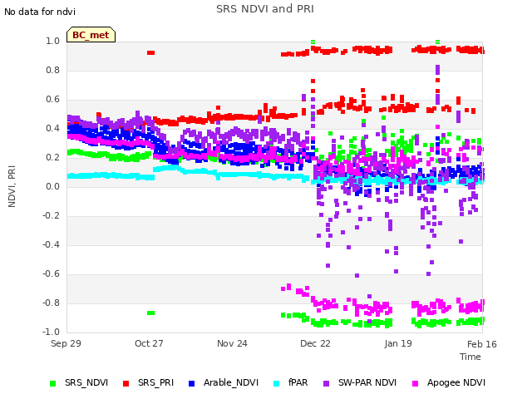
Task: Click the BC_met station tag
Action: click(91, 35)
